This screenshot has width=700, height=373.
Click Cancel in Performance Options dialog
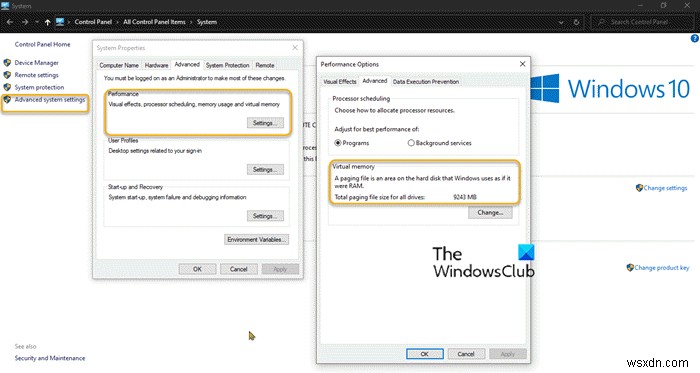(x=466, y=354)
